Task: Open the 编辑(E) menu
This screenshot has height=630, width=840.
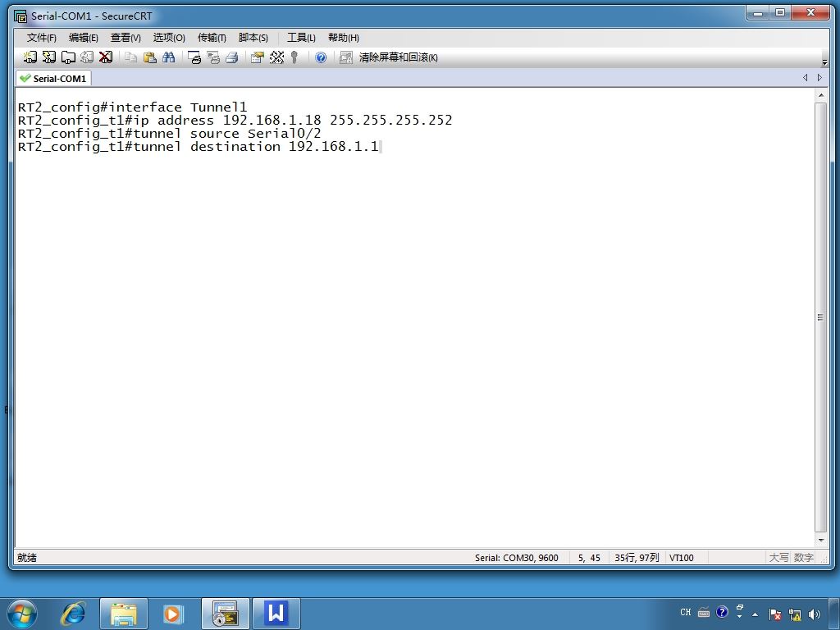Action: pos(83,38)
